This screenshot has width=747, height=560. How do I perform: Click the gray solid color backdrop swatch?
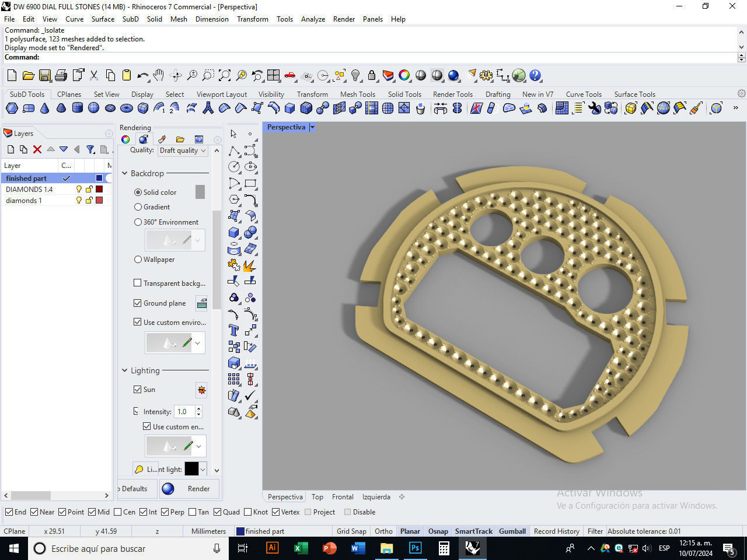coord(200,192)
